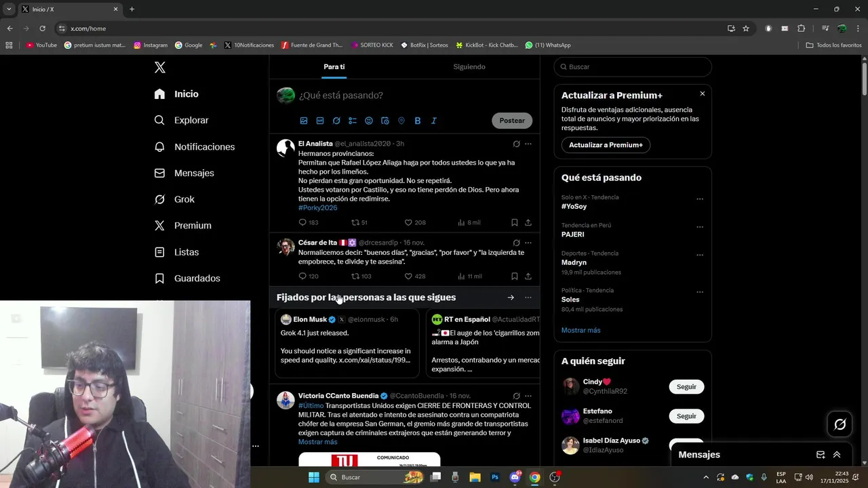This screenshot has width=868, height=488.
Task: Open Mensajes from the sidebar
Action: (184, 173)
